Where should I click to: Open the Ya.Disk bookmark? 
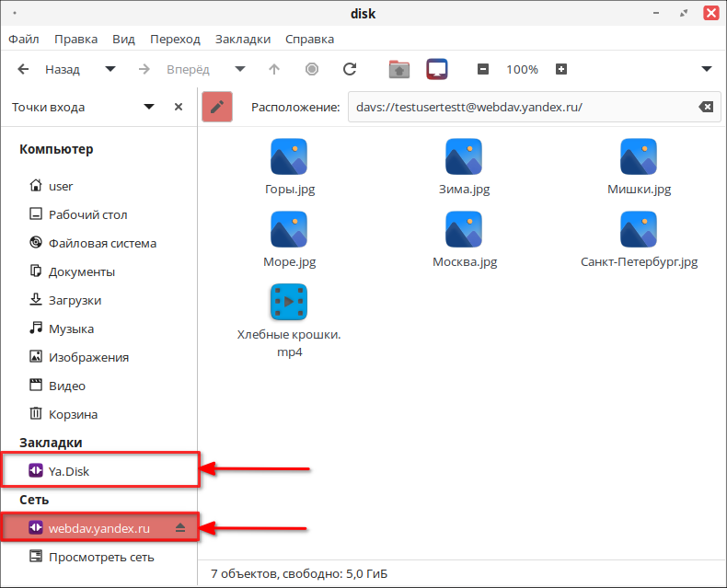(99, 471)
